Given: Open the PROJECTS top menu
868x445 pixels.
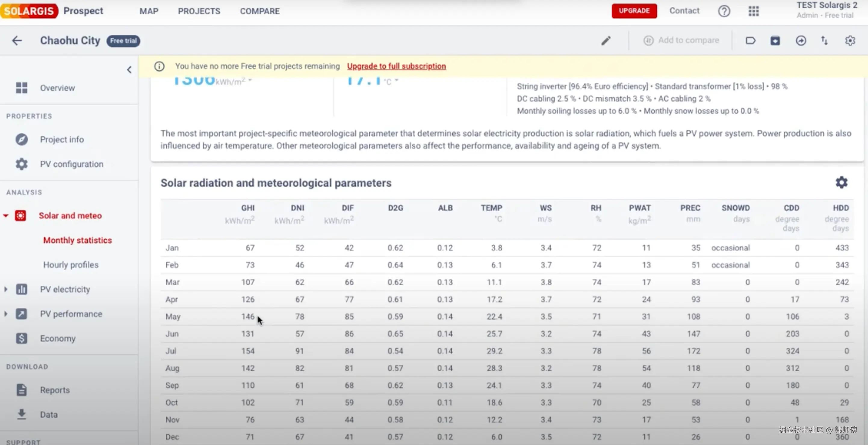Looking at the screenshot, I should [199, 11].
